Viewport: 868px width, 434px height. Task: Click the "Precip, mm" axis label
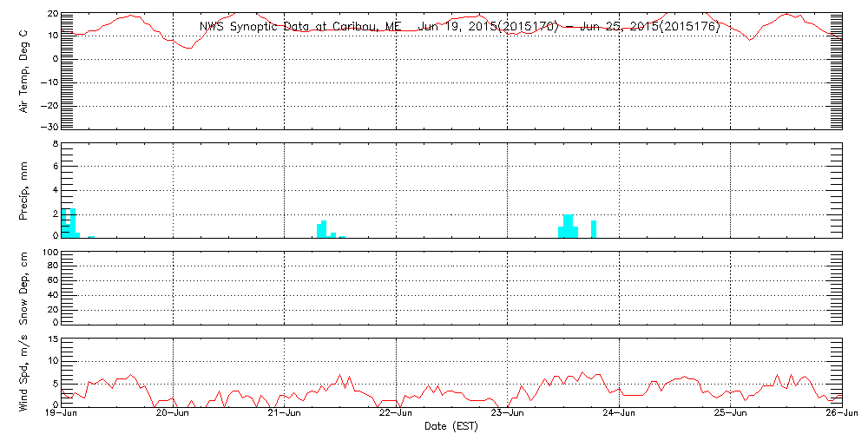click(x=24, y=189)
